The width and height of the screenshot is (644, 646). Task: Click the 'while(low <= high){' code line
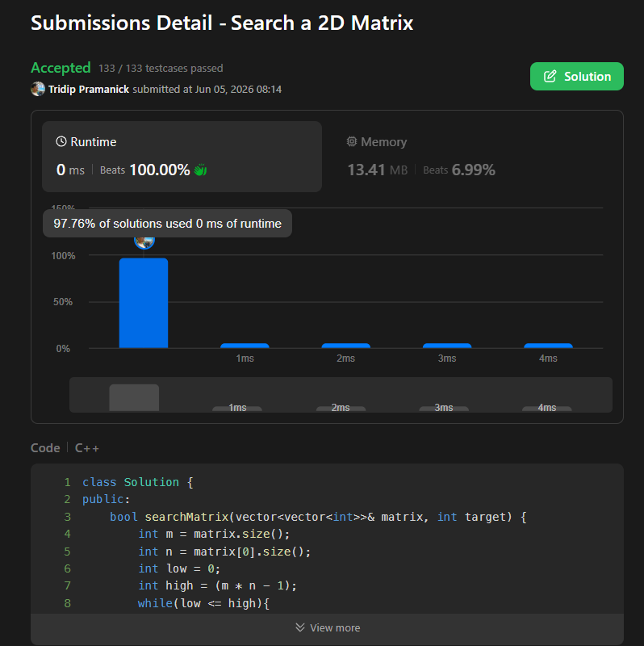pos(203,603)
